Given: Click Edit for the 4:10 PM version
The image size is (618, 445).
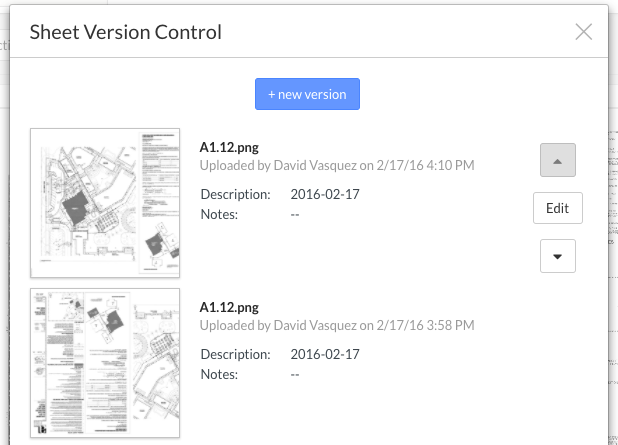Looking at the screenshot, I should pos(558,208).
